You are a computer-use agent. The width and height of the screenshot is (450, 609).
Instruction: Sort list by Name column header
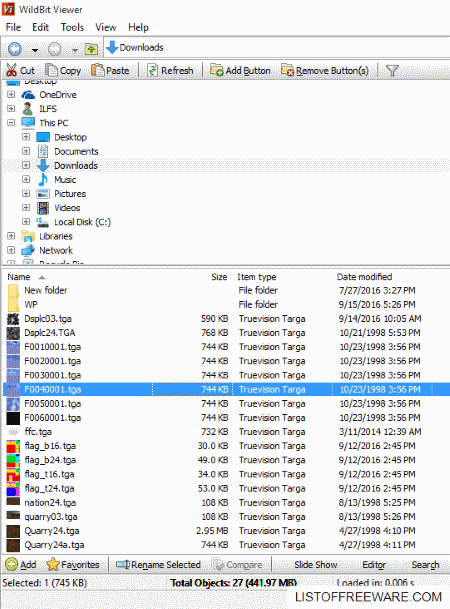click(x=19, y=277)
